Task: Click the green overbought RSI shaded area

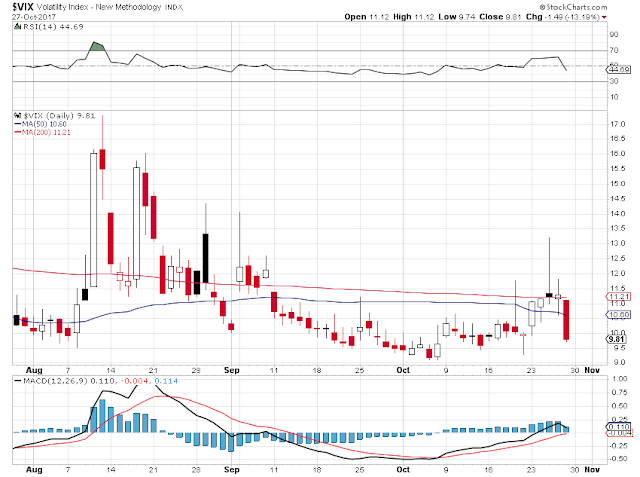Action: click(x=97, y=46)
